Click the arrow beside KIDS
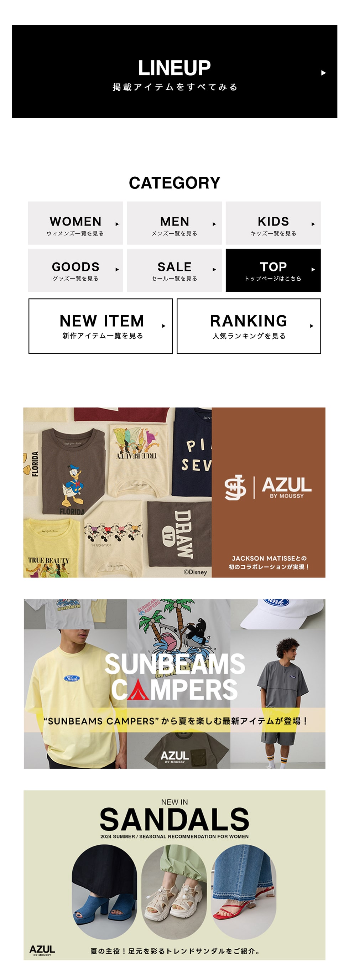 (x=313, y=224)
